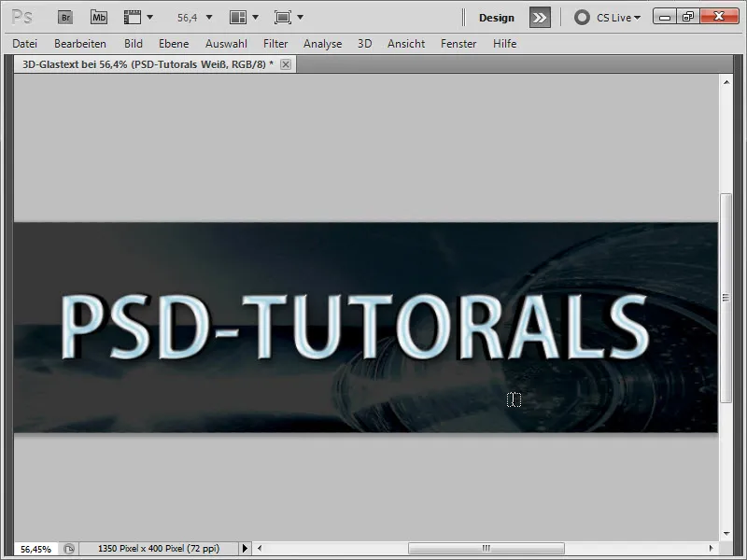
Task: Open the Bearbeiten menu
Action: pos(80,44)
